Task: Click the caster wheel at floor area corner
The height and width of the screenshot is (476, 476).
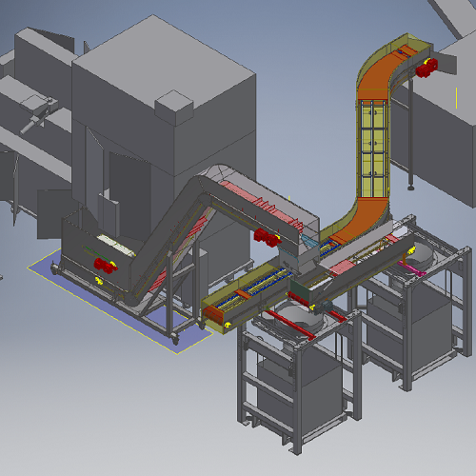Action: (175, 341)
